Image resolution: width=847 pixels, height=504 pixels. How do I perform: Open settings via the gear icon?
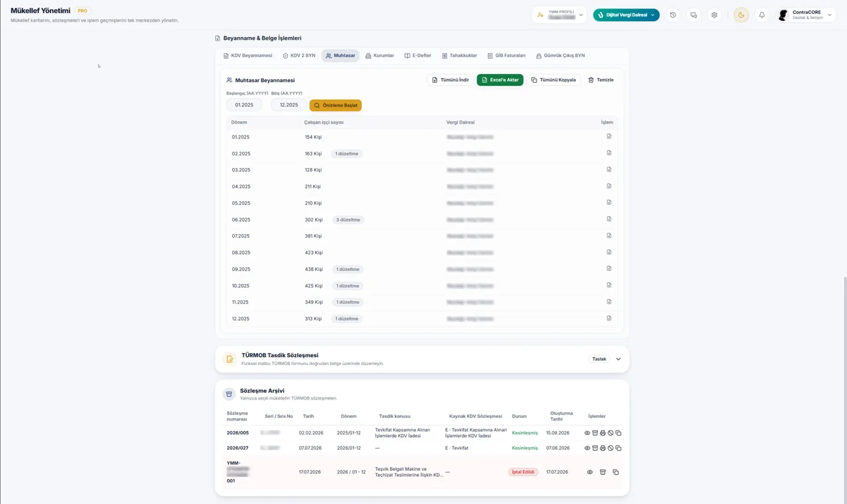[714, 15]
